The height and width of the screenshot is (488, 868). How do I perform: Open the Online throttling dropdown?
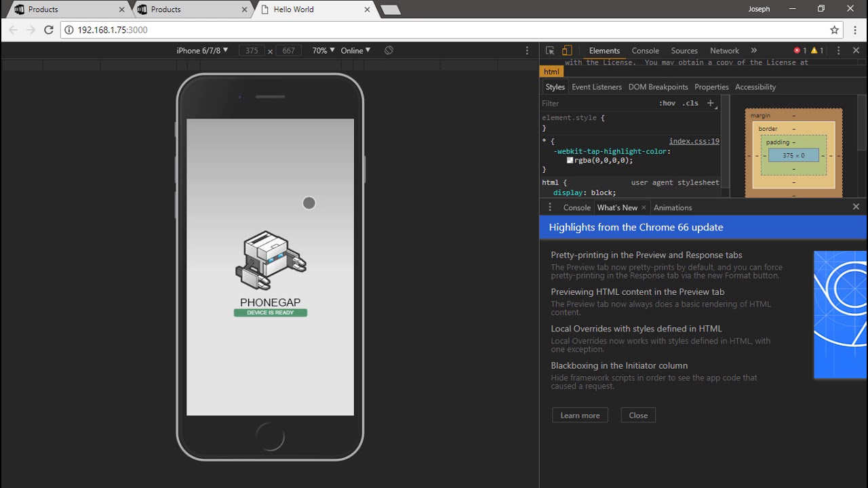(x=356, y=51)
